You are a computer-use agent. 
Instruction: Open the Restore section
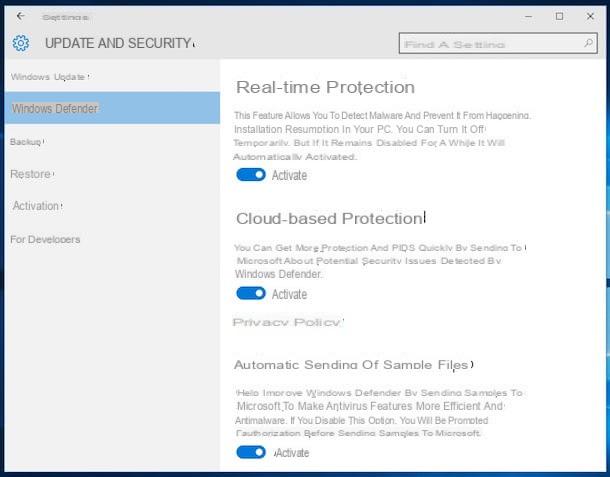[x=32, y=174]
